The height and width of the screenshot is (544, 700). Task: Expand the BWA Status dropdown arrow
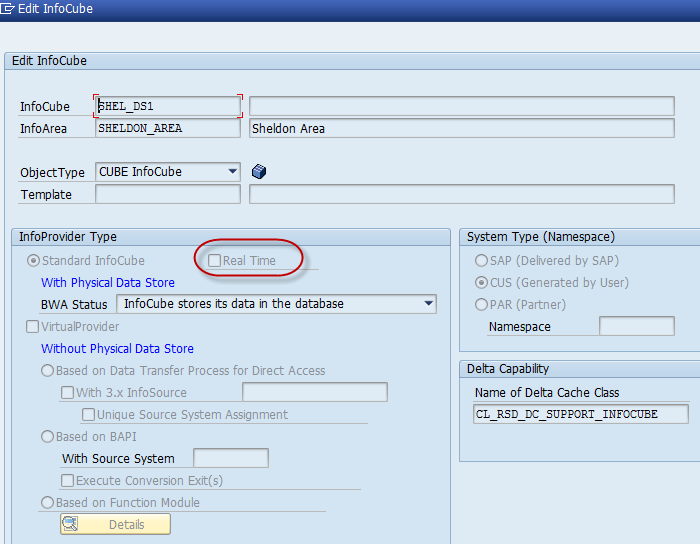coord(429,304)
